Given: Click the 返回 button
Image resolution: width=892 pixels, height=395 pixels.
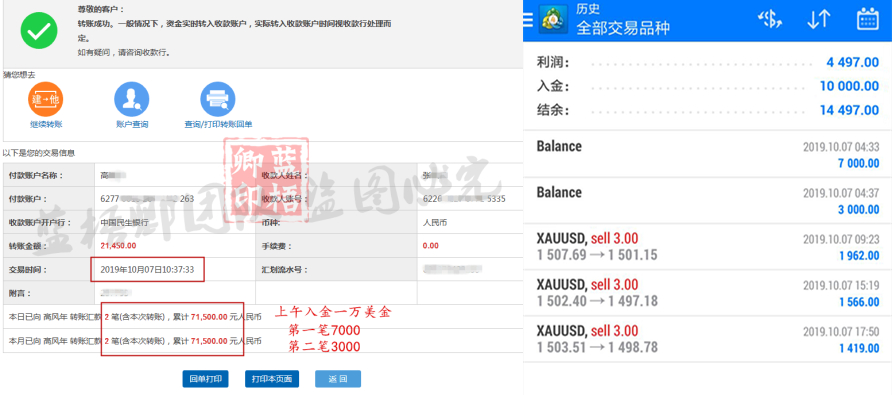Looking at the screenshot, I should click(338, 379).
